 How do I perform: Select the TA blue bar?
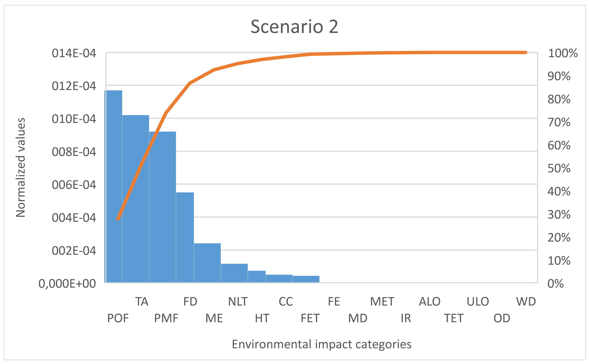[x=136, y=199]
